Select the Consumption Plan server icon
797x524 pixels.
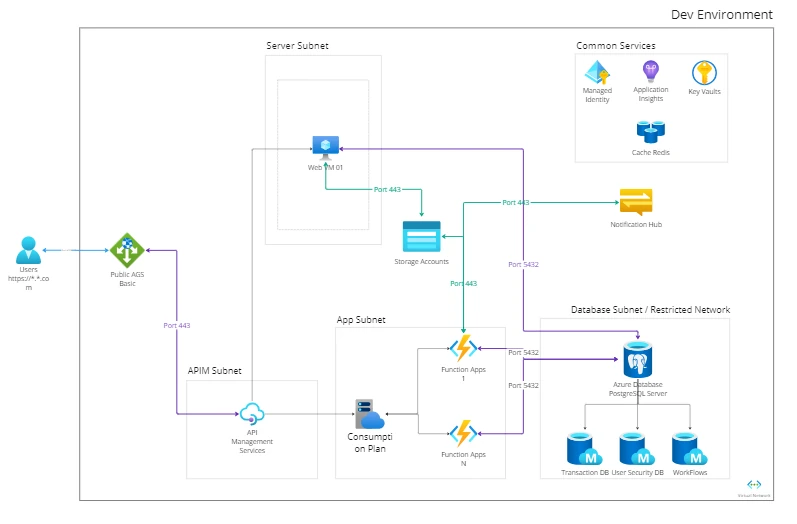pyautogui.click(x=370, y=414)
